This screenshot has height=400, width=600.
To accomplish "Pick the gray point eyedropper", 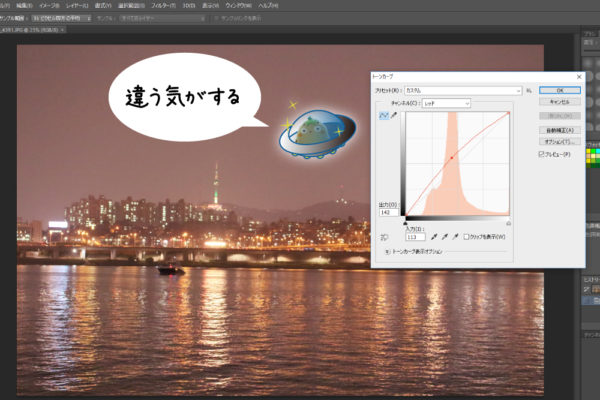I will point(445,236).
